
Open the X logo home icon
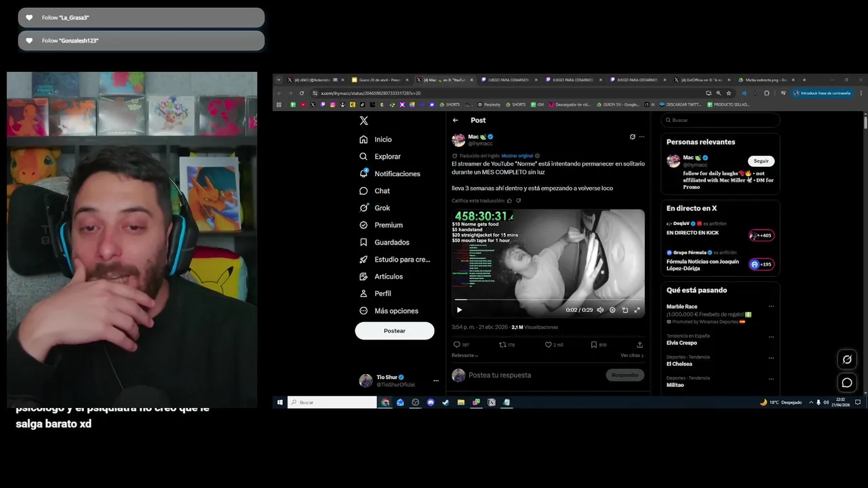click(x=364, y=121)
